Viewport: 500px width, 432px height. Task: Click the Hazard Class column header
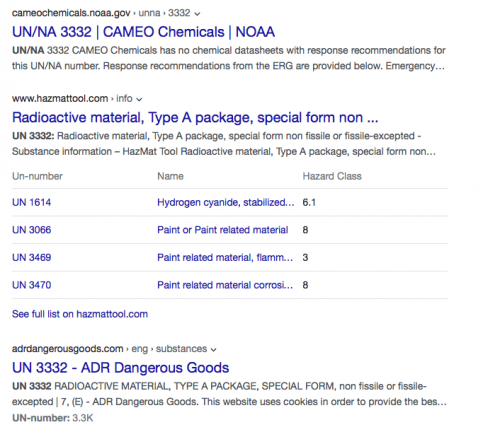click(x=332, y=176)
